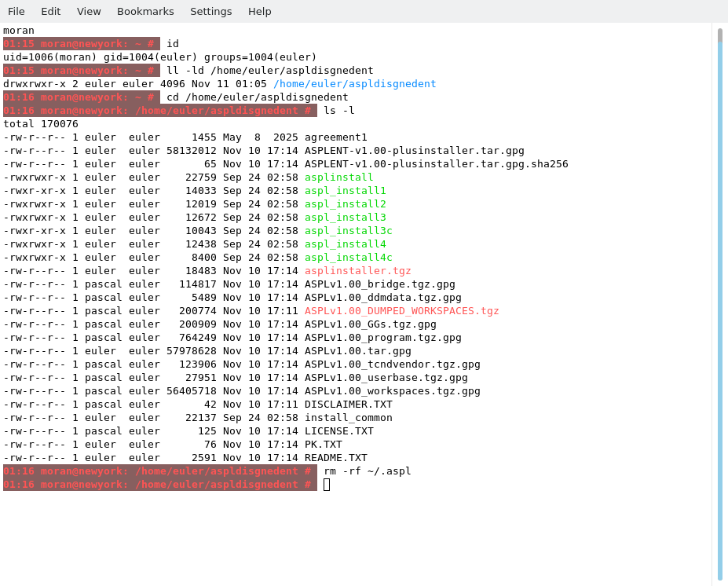The height and width of the screenshot is (586, 728).
Task: Click the rm -rf ~/.aspl command text
Action: (367, 471)
